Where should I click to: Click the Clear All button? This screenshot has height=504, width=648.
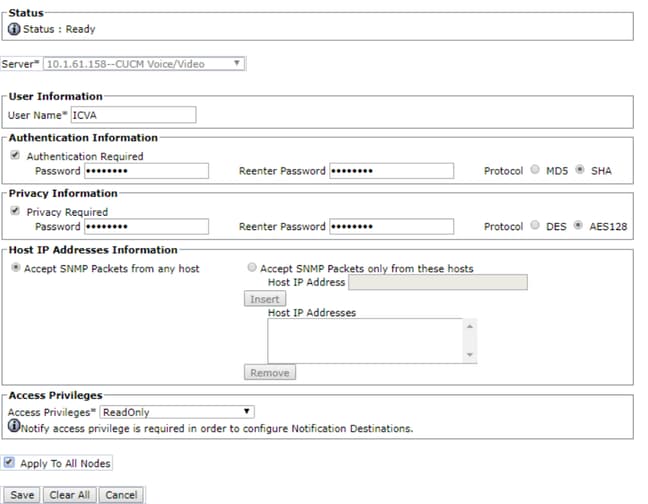[x=70, y=495]
